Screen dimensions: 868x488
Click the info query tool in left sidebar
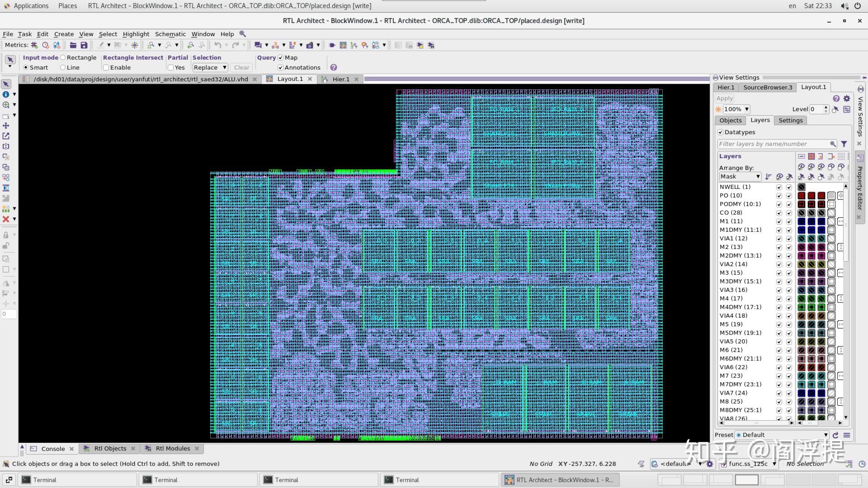point(6,94)
